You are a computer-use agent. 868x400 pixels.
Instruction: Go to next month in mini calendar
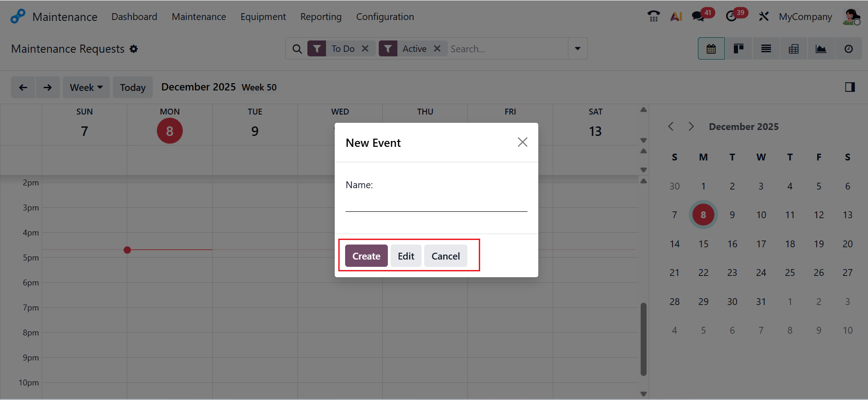(x=691, y=126)
